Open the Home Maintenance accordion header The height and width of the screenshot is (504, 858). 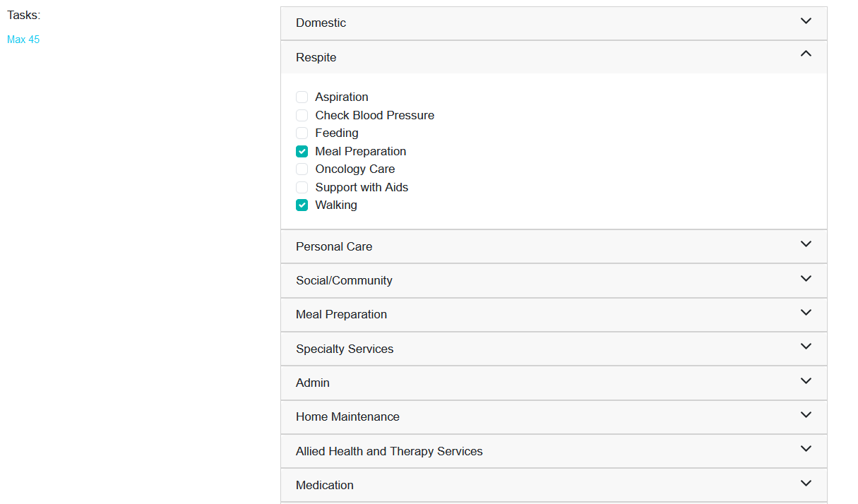coord(347,417)
